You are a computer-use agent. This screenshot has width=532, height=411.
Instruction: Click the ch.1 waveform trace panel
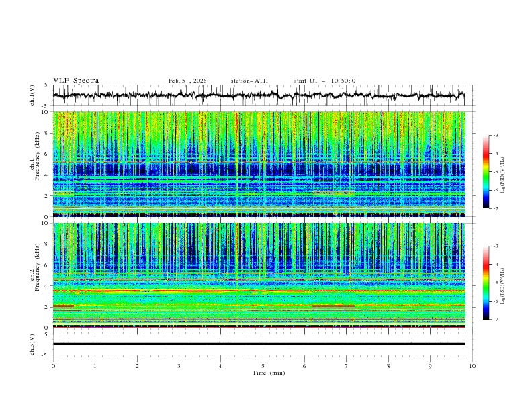tap(264, 95)
